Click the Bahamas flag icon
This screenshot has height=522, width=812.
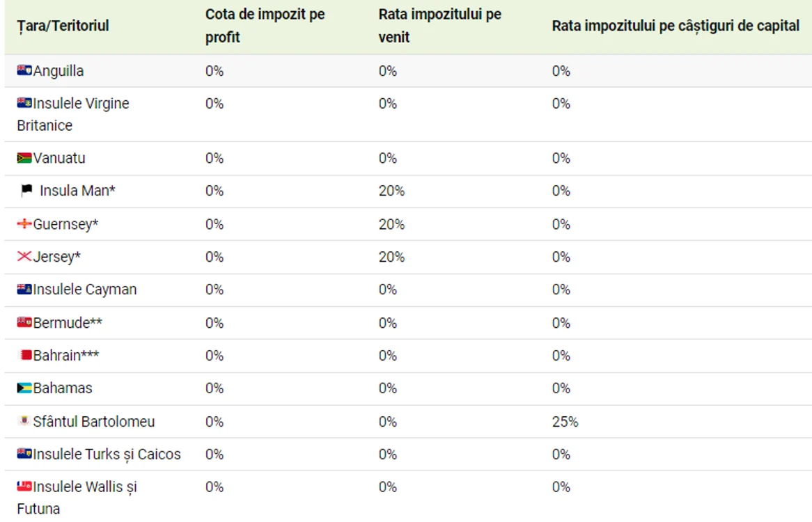click(x=24, y=388)
